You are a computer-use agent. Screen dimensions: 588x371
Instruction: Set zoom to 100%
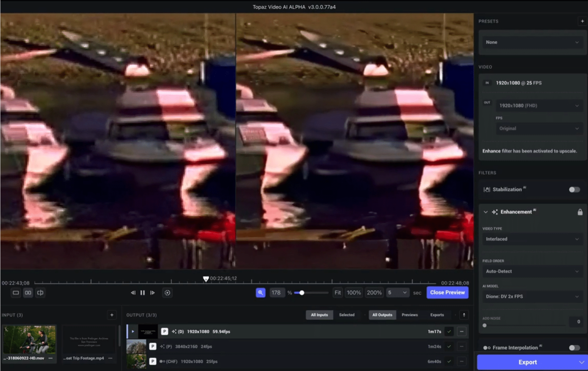click(x=354, y=293)
